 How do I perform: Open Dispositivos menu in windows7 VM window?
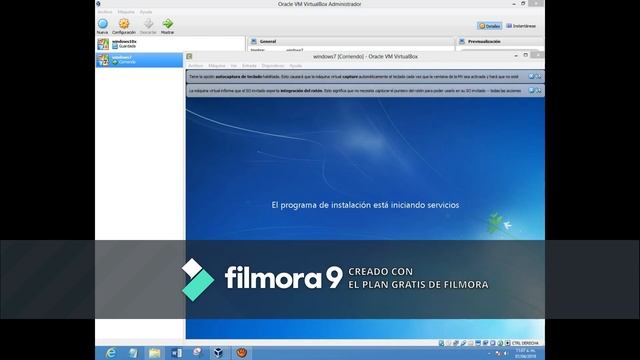(273, 65)
